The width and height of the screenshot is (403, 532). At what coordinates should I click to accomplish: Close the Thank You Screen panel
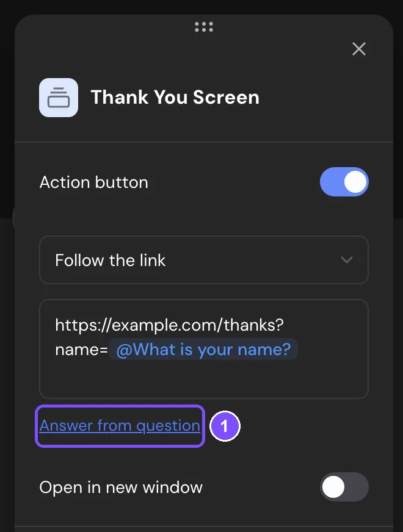pos(359,49)
